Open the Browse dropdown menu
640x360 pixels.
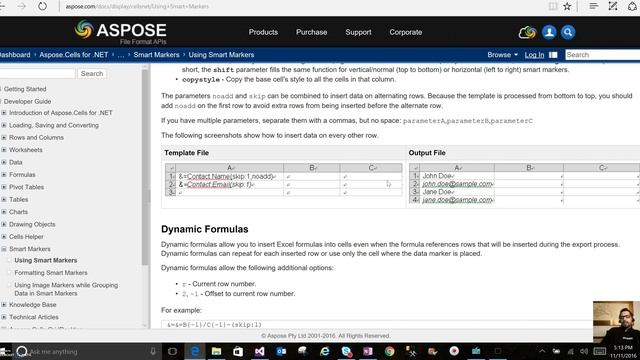pyautogui.click(x=502, y=55)
